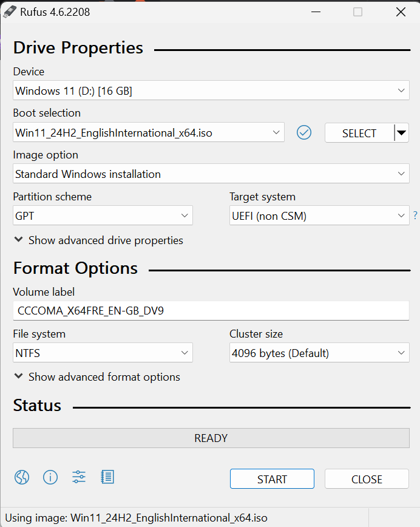Image resolution: width=420 pixels, height=527 pixels.
Task: Open the Cluster size dropdown
Action: (319, 353)
